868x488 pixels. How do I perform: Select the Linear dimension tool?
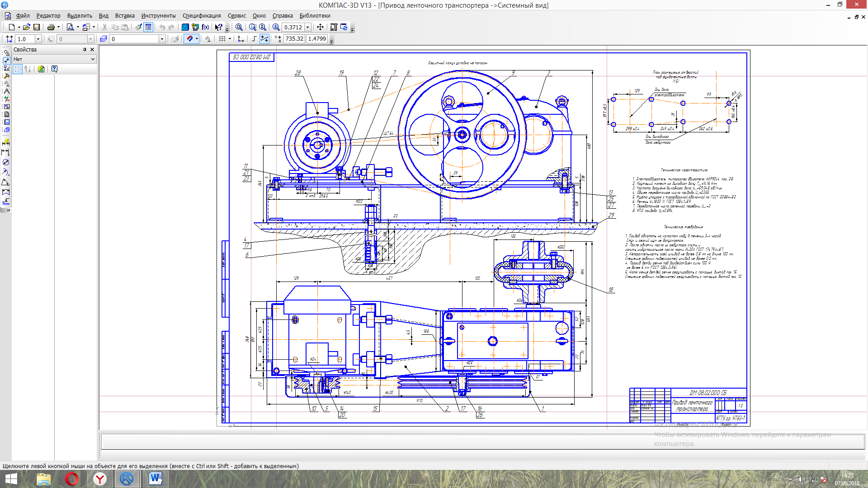[6, 152]
